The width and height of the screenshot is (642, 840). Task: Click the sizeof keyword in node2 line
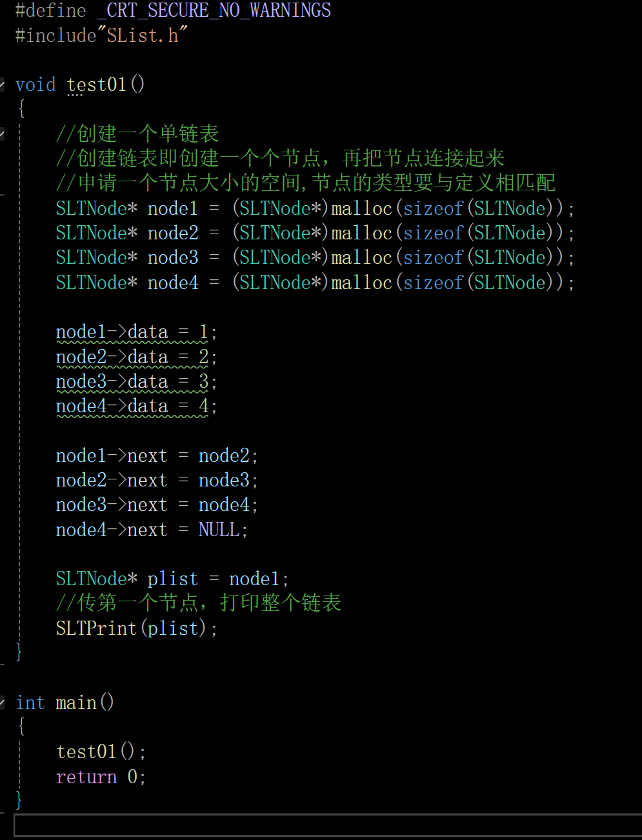(434, 233)
